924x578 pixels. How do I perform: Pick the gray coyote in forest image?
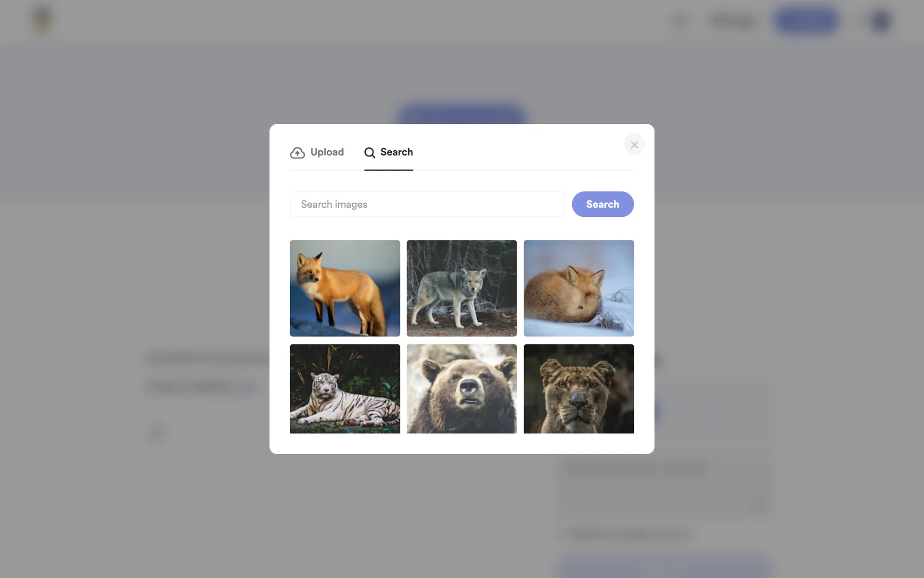462,288
